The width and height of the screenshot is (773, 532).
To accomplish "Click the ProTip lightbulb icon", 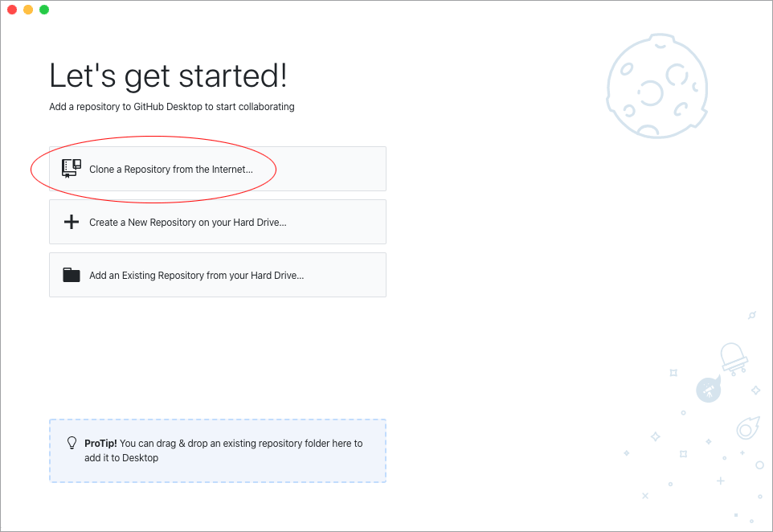I will 72,443.
